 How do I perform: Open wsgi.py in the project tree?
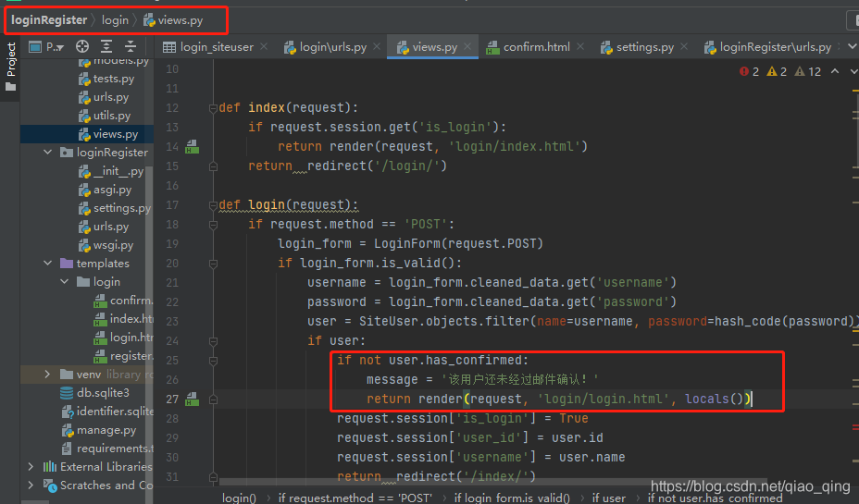pyautogui.click(x=106, y=245)
